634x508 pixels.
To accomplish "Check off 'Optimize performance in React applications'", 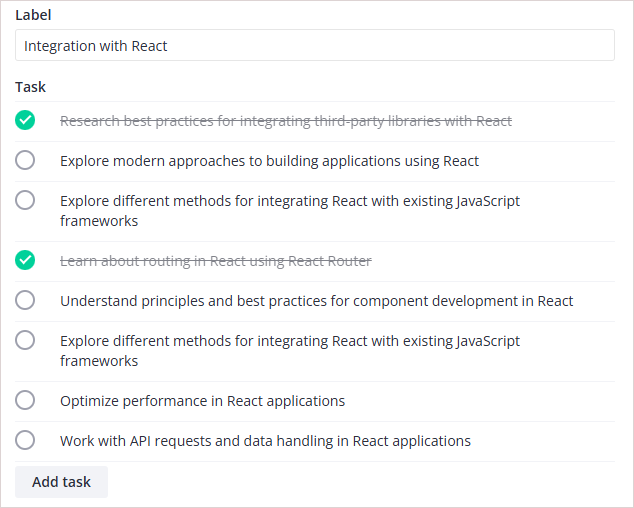I will [25, 400].
